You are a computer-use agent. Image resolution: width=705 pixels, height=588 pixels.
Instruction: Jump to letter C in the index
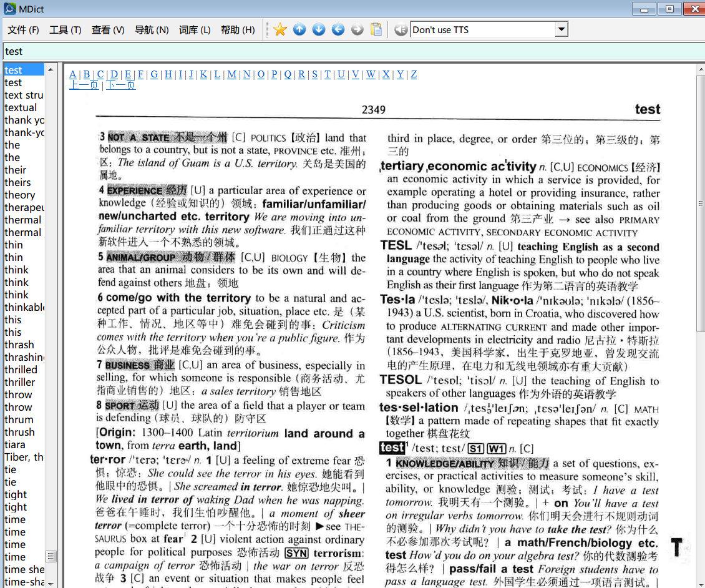click(100, 74)
